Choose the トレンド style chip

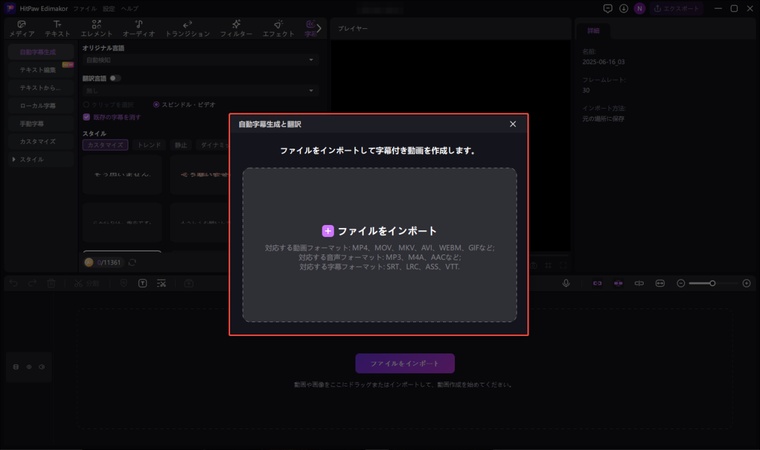click(149, 145)
